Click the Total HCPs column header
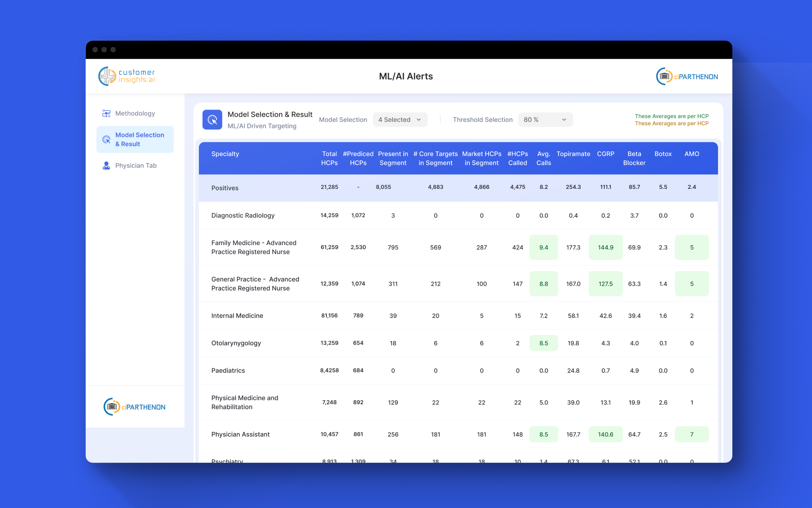The height and width of the screenshot is (508, 812). (x=329, y=158)
